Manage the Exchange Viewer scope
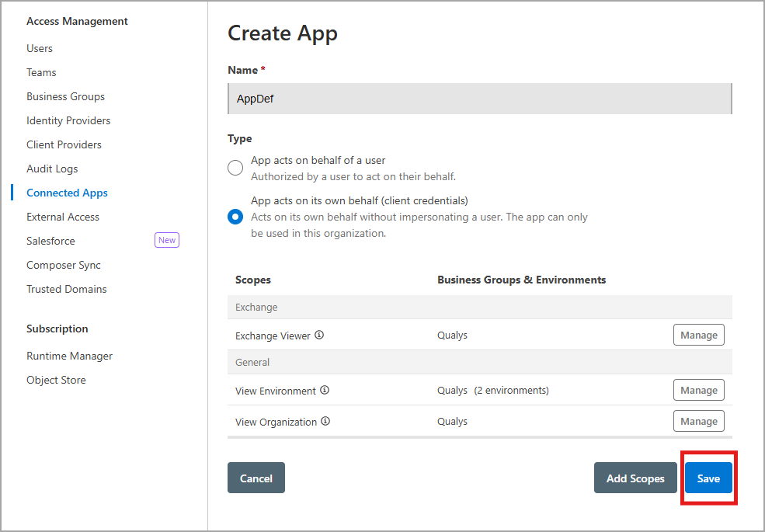The width and height of the screenshot is (765, 532). pyautogui.click(x=698, y=335)
